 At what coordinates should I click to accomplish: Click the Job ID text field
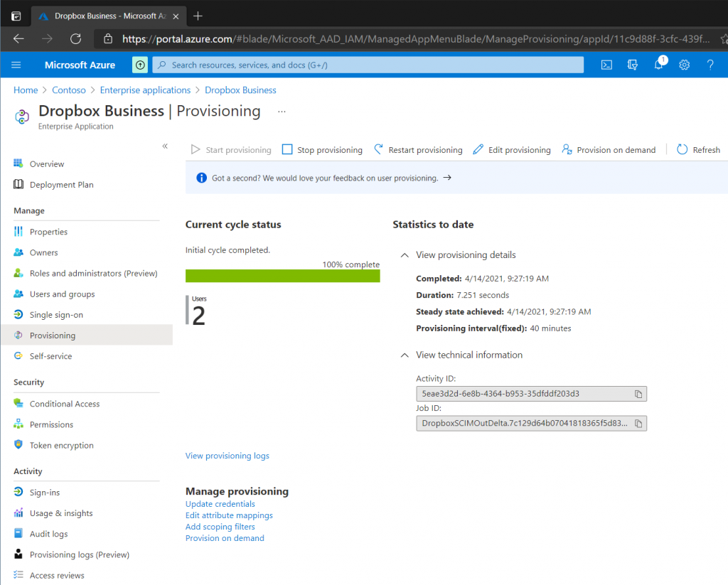(531, 424)
